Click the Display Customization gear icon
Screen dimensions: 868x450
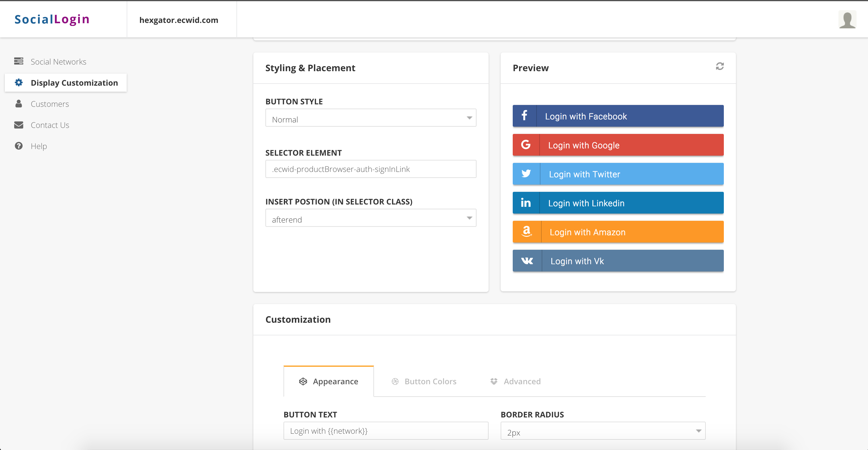[18, 82]
